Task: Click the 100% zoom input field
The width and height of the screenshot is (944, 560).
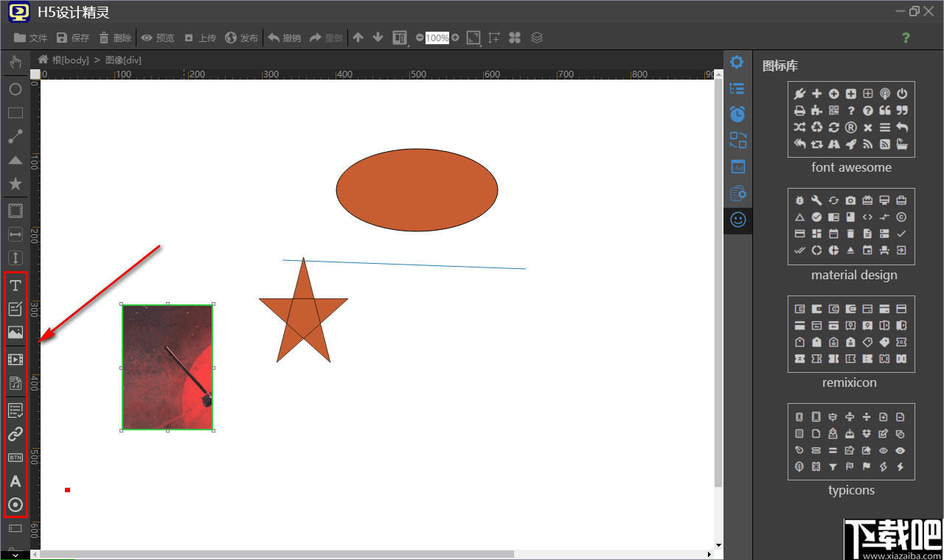Action: pos(437,38)
